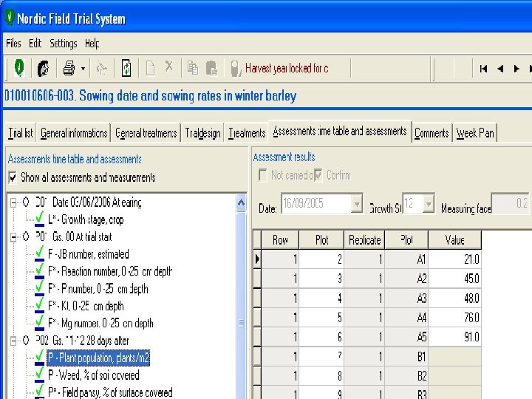
Task: Switch to the Trialdesign tab
Action: 202,133
